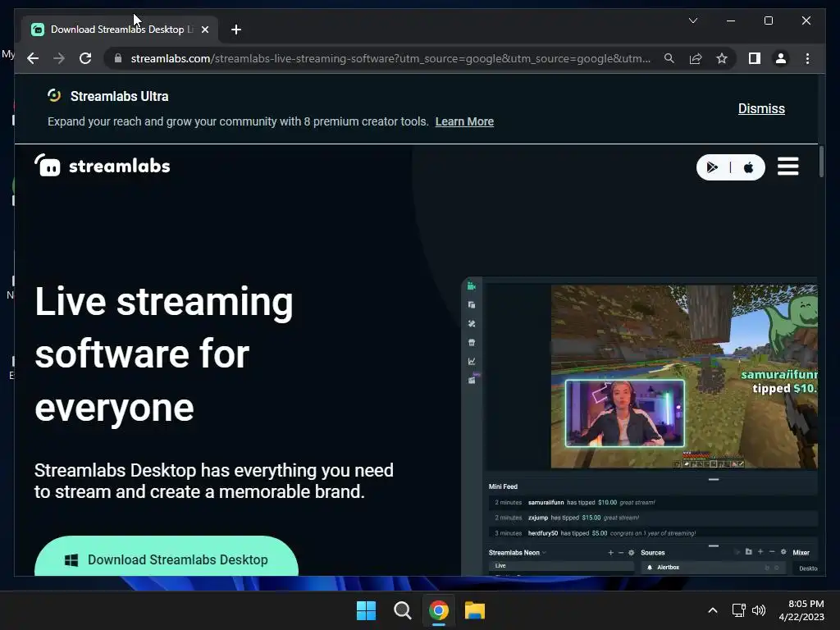The height and width of the screenshot is (630, 840).
Task: Select the Download Streamlabs Desktop tab
Action: point(121,30)
